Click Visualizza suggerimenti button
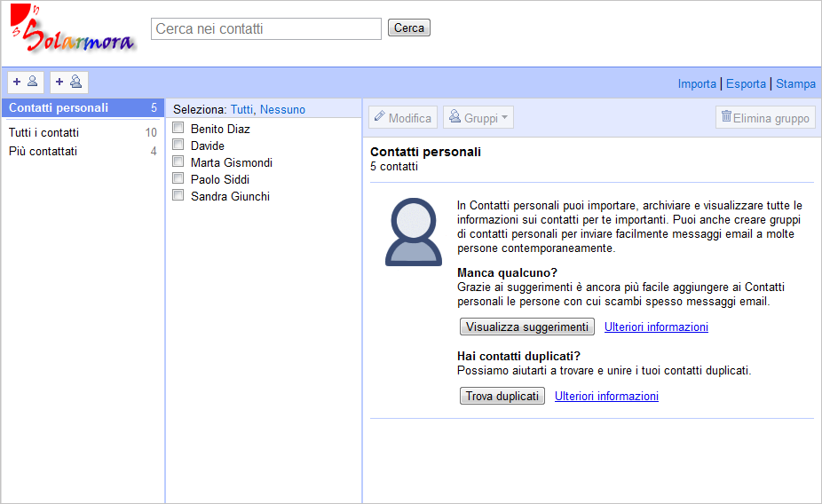 [x=527, y=327]
